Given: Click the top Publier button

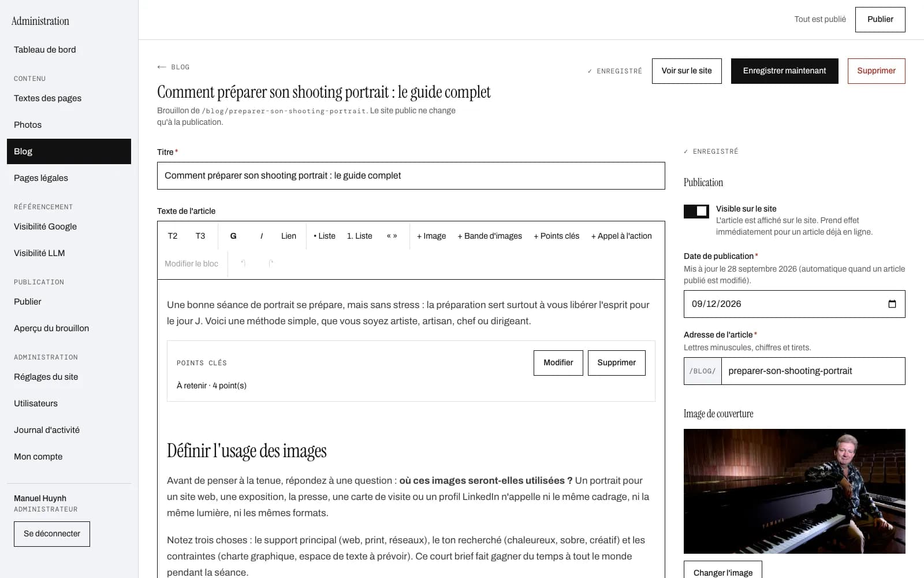Looking at the screenshot, I should coord(880,20).
